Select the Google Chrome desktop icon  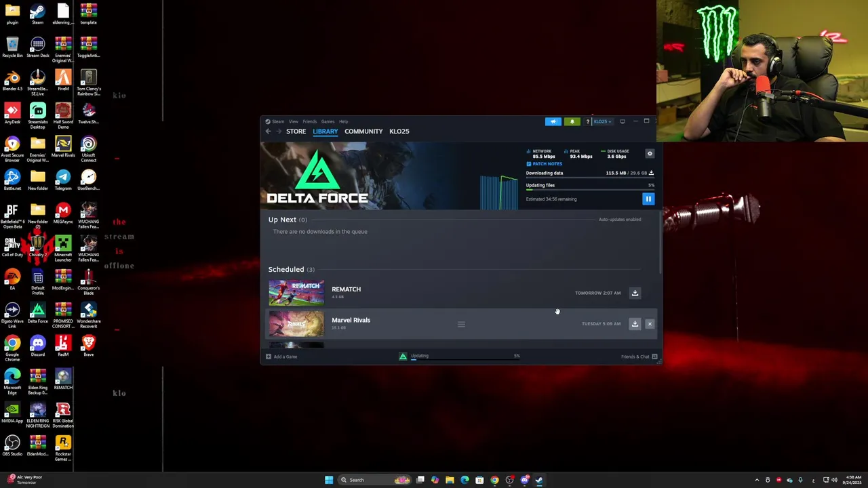12,347
